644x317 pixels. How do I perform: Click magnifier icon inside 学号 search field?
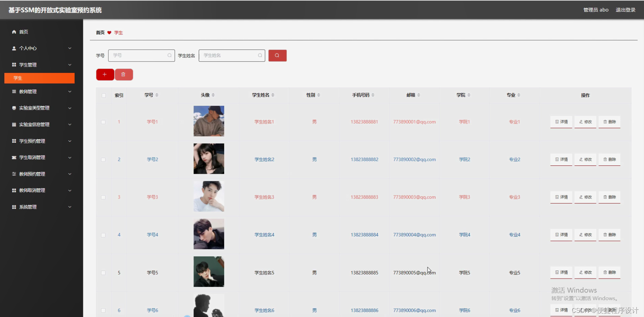(169, 56)
